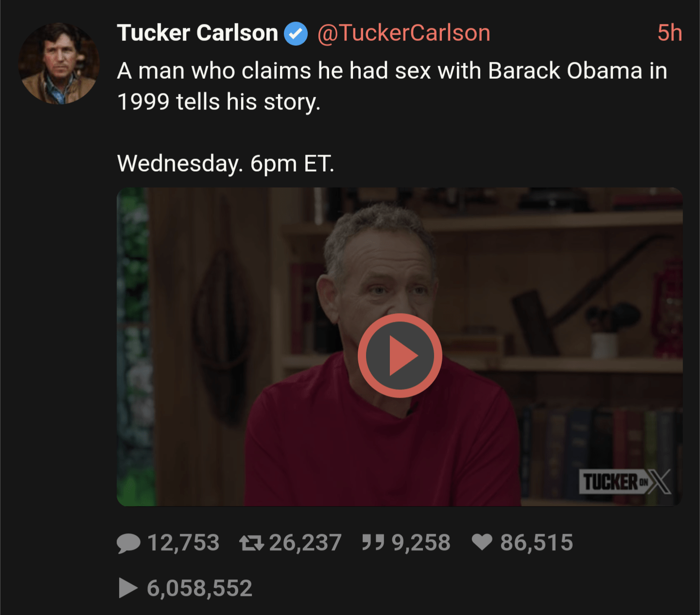Click the 86,515 likes count
700x615 pixels.
point(537,543)
